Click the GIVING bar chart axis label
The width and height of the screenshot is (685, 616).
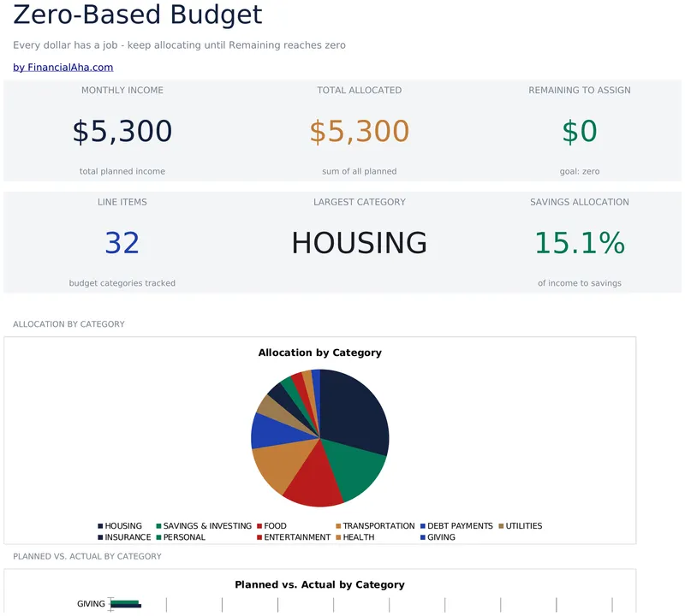tap(91, 604)
